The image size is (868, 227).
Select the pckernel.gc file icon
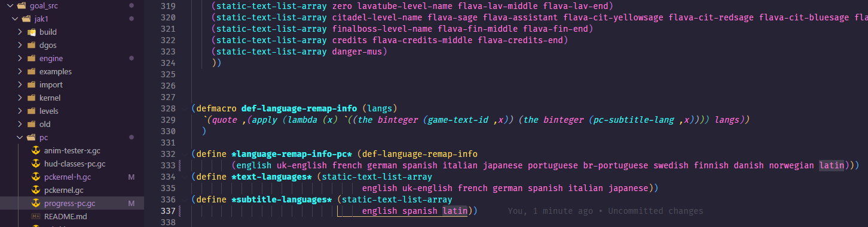coord(36,190)
